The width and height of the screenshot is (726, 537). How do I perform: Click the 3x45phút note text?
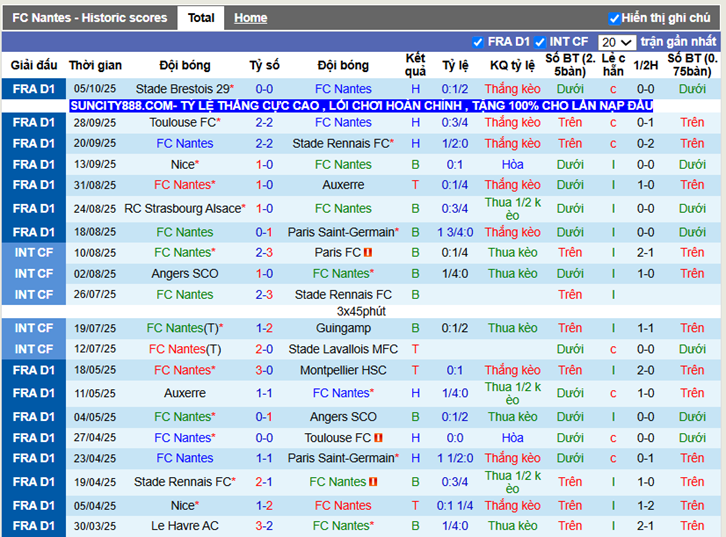tap(361, 312)
